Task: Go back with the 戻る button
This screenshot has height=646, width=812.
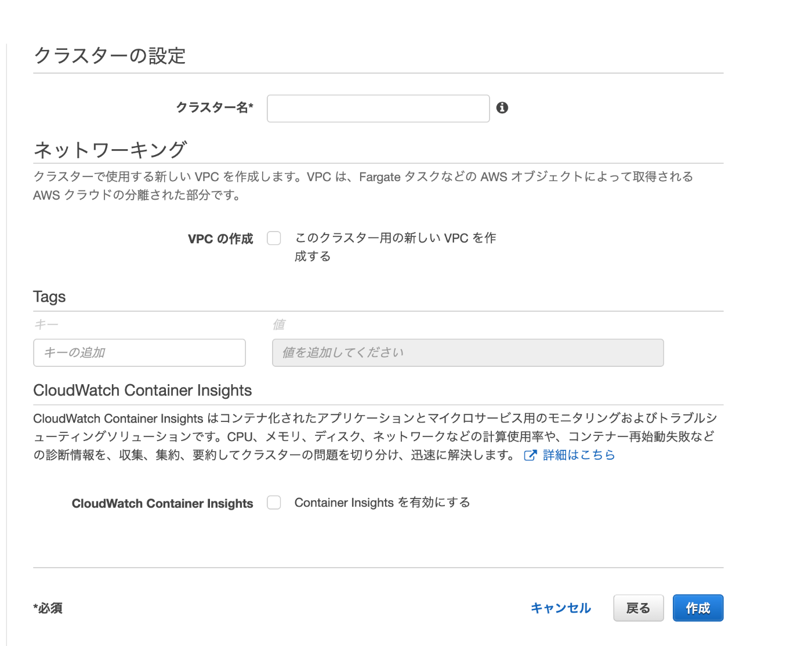Action: [x=638, y=608]
